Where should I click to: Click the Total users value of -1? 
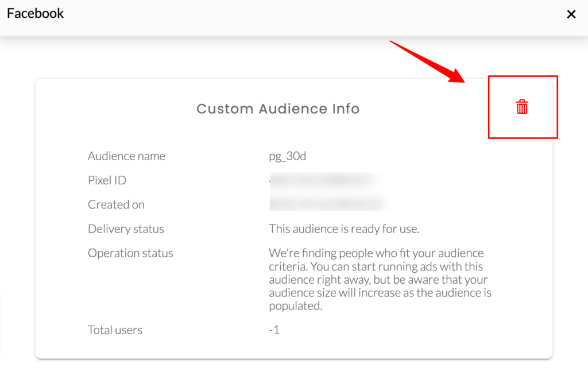274,330
